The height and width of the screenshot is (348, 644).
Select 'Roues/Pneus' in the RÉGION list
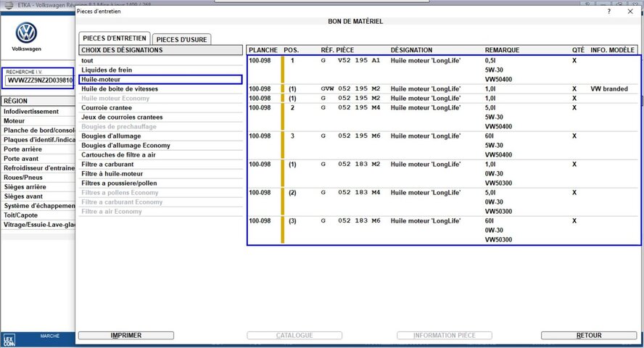click(23, 178)
